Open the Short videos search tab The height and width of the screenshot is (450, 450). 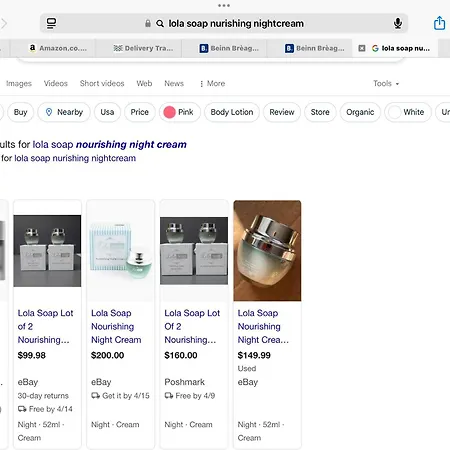pyautogui.click(x=102, y=83)
